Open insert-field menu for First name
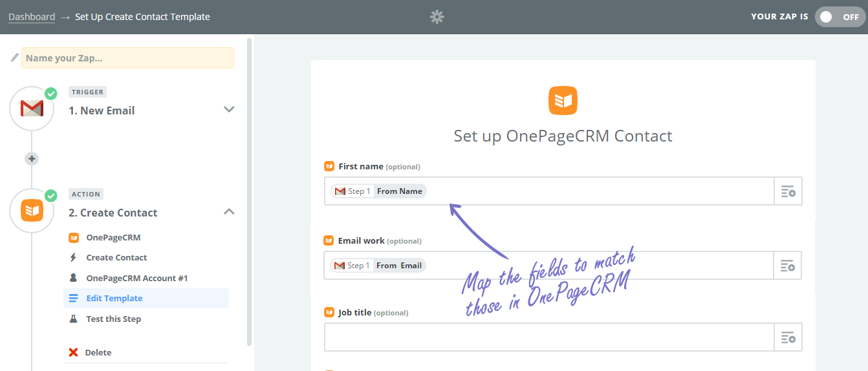This screenshot has height=371, width=868. pyautogui.click(x=788, y=191)
